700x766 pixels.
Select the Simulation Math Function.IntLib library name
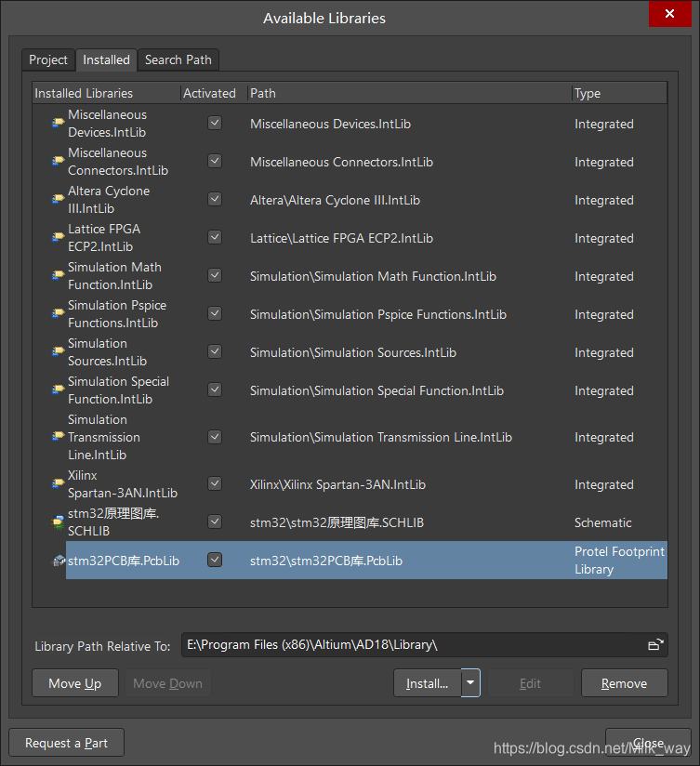tap(114, 276)
